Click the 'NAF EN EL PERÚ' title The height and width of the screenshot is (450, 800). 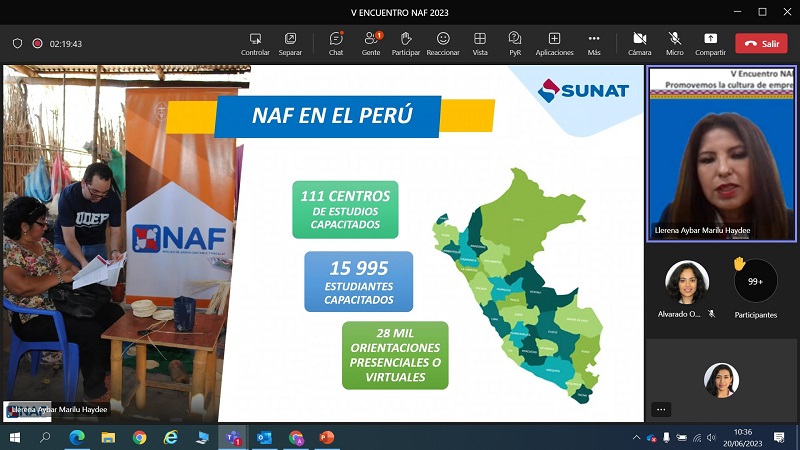coord(332,116)
